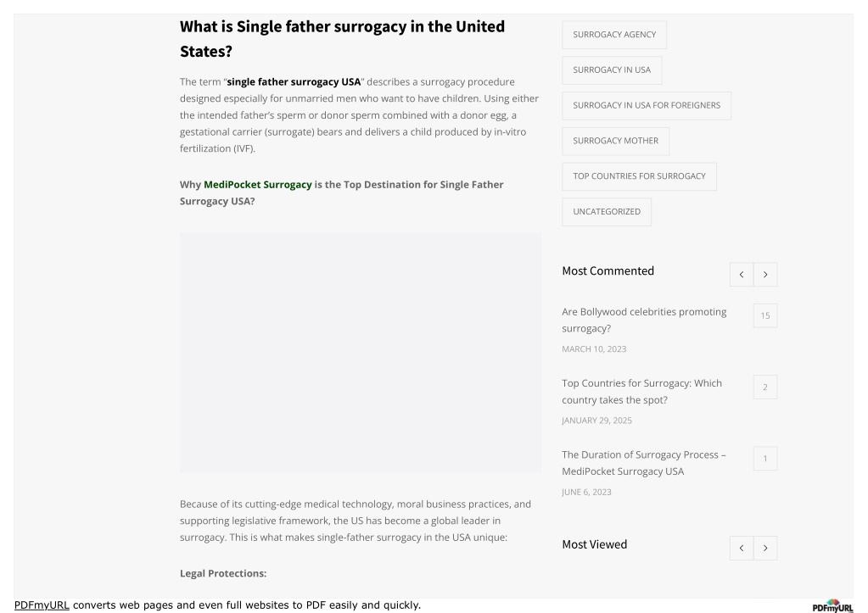This screenshot has width=868, height=613.
Task: Select Top Countries for Surrogacy tag
Action: 640,176
